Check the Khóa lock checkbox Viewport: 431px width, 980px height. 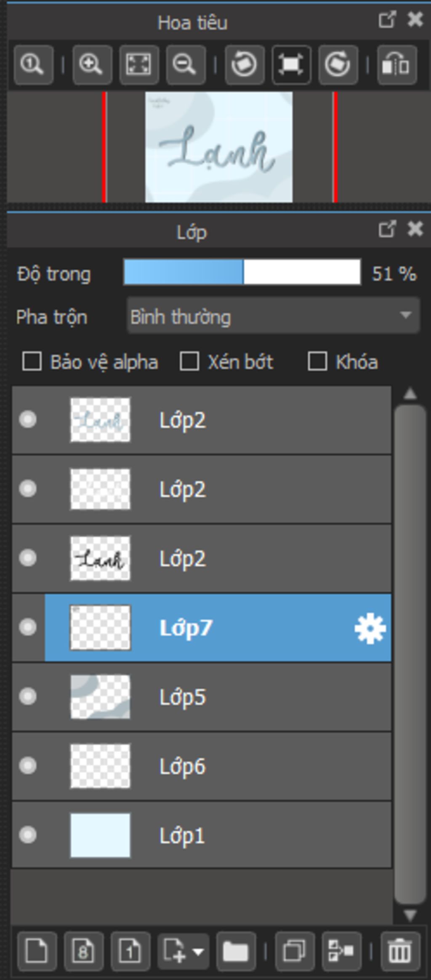coord(317,362)
